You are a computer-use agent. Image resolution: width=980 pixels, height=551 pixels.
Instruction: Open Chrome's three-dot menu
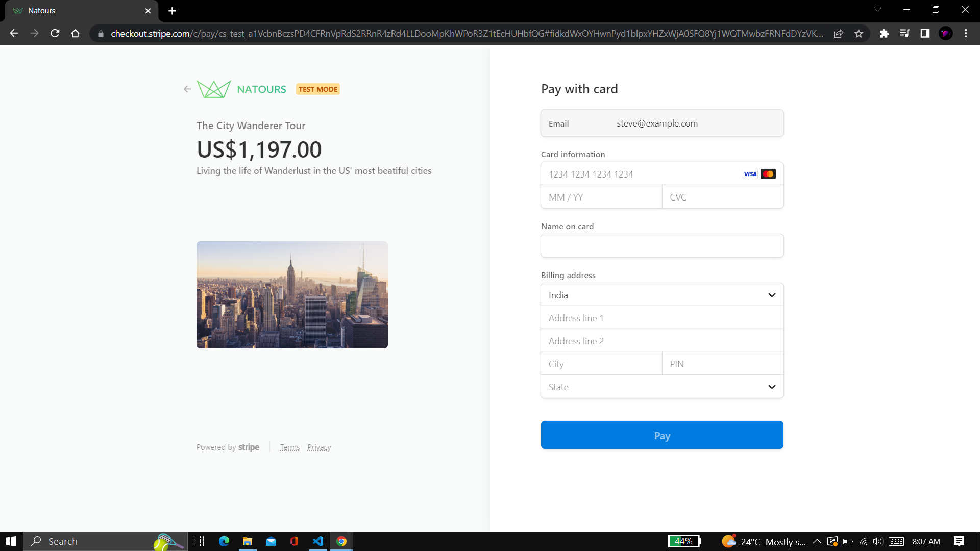[x=966, y=33]
